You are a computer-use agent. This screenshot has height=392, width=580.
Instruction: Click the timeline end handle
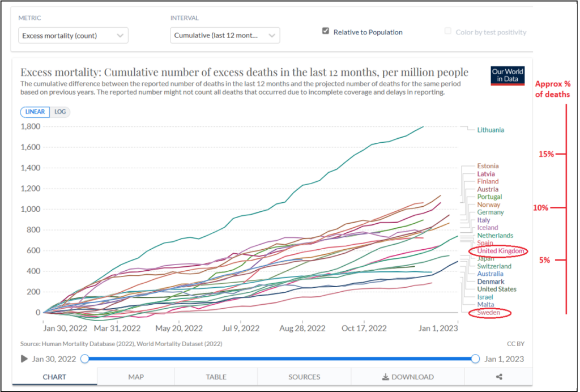pos(475,359)
